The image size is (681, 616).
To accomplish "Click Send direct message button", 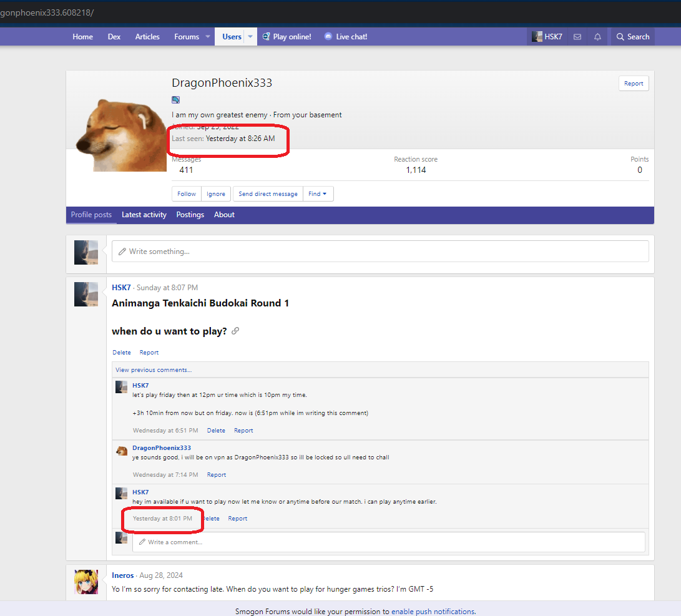I will pyautogui.click(x=268, y=194).
